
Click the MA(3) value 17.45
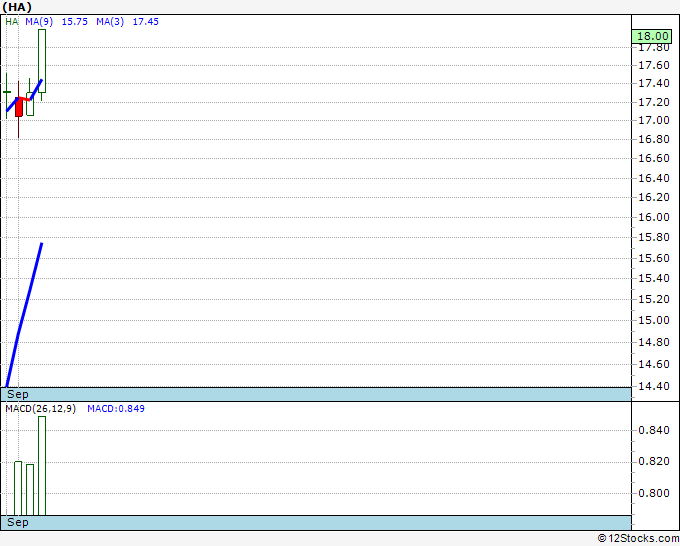click(x=146, y=22)
